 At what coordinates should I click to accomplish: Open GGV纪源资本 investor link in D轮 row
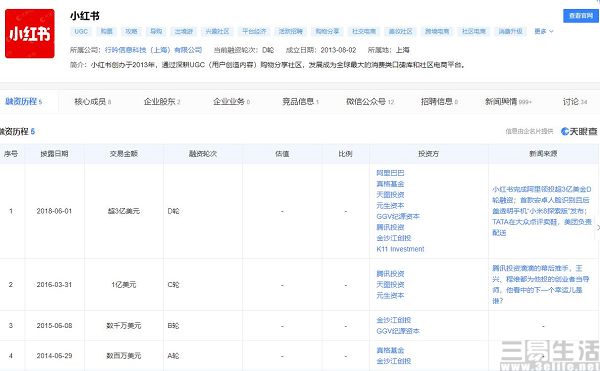click(398, 216)
